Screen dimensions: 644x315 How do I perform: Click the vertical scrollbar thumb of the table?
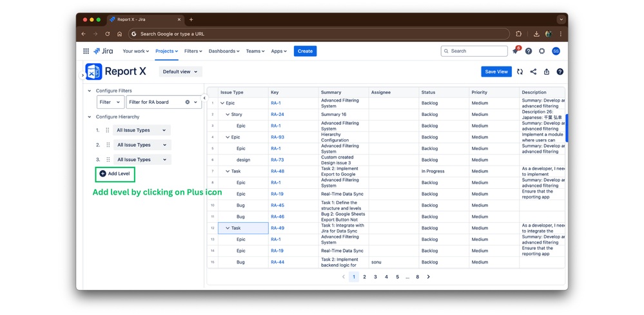tap(567, 128)
